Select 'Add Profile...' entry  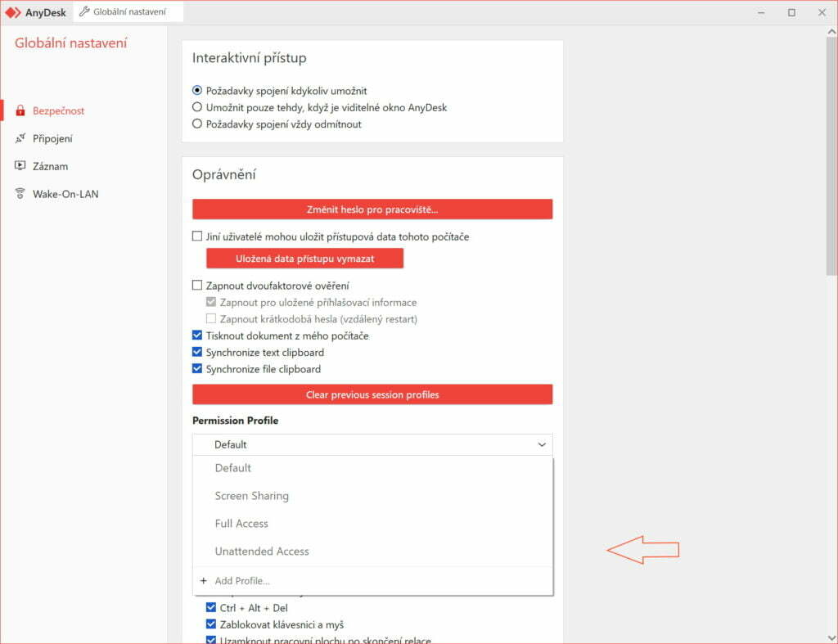point(372,580)
